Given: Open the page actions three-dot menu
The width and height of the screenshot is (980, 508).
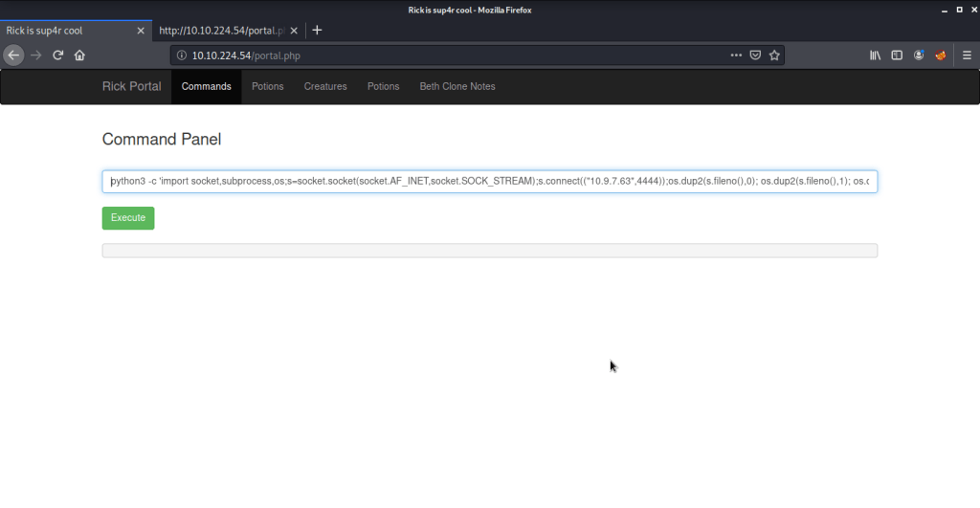Looking at the screenshot, I should [736, 55].
